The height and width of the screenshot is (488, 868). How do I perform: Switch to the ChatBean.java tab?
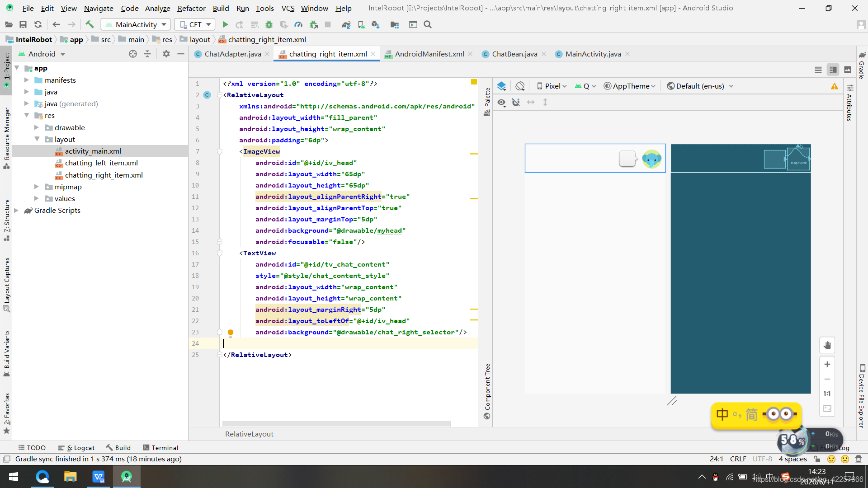(514, 54)
